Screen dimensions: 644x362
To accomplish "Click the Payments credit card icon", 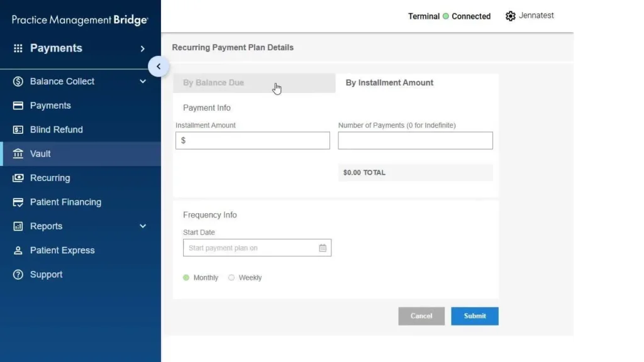I will coord(18,106).
